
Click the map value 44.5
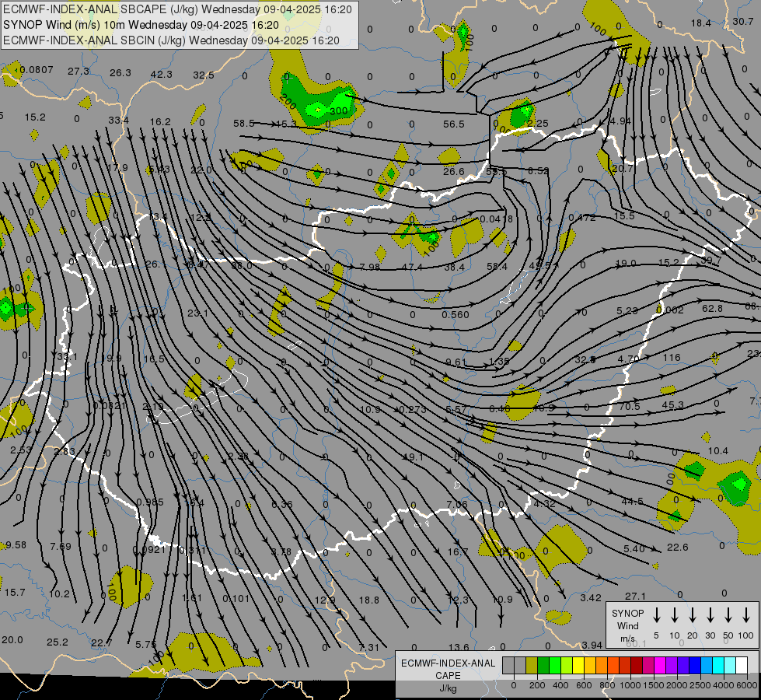pyautogui.click(x=633, y=502)
